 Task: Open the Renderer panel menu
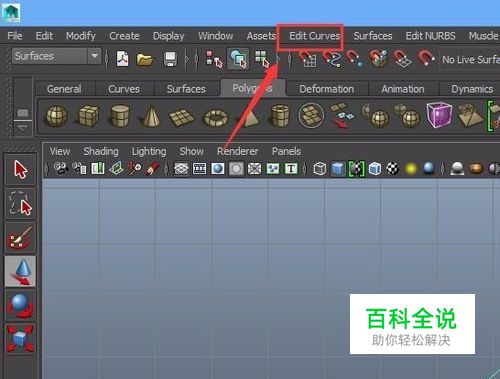[237, 151]
